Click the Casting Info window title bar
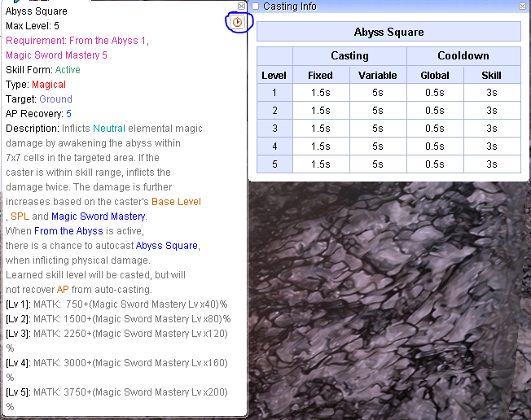Screen dimensions: 531x420 click(x=383, y=7)
